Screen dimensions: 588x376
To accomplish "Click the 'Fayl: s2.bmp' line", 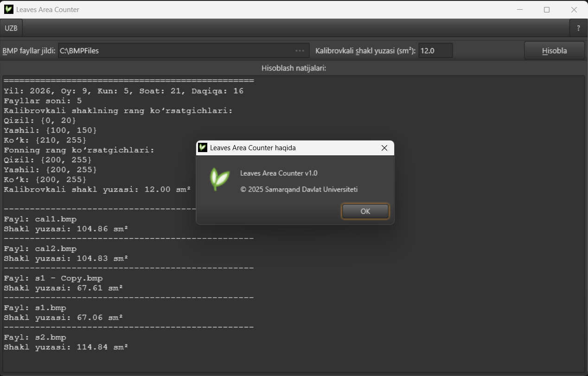I will [35, 337].
